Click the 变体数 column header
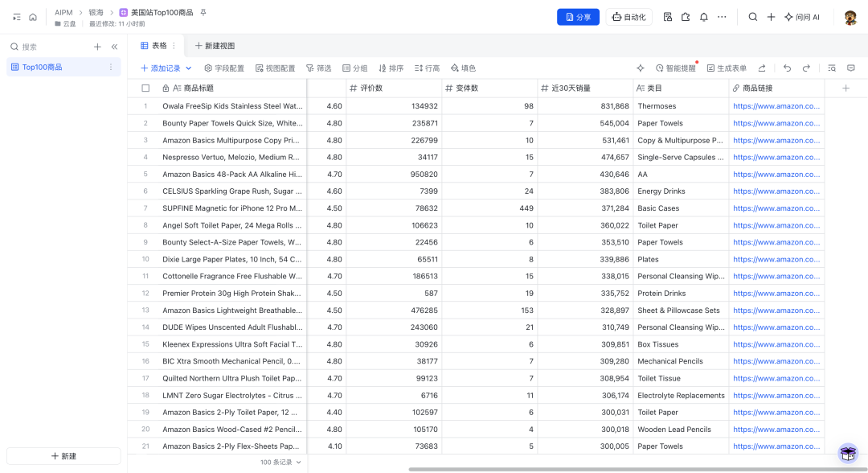 489,88
